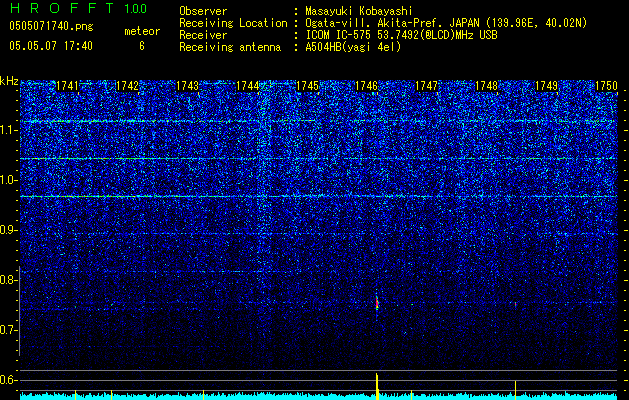Click the 0.9 kHz frequency label

click(8, 230)
